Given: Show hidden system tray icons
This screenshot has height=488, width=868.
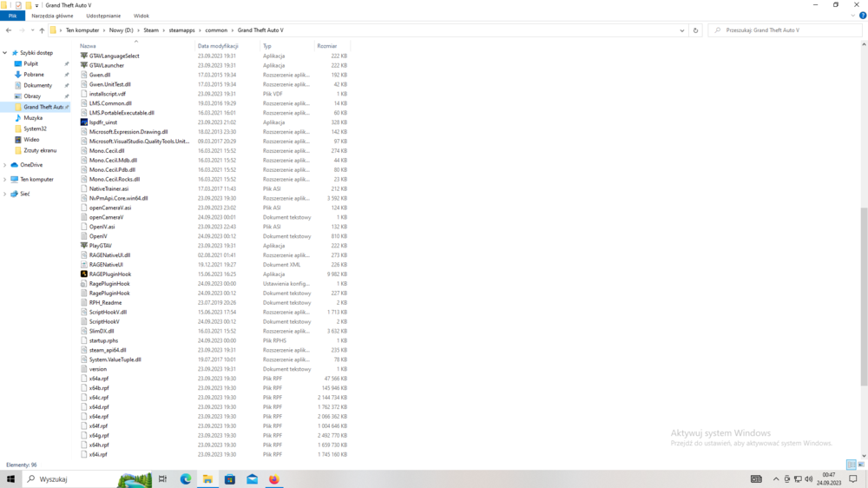Looking at the screenshot, I should click(775, 479).
